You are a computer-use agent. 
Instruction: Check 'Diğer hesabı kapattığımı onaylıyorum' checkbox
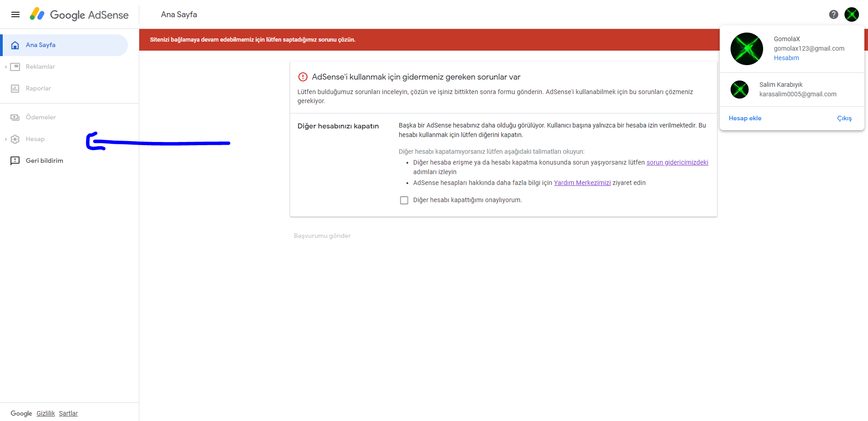point(404,200)
